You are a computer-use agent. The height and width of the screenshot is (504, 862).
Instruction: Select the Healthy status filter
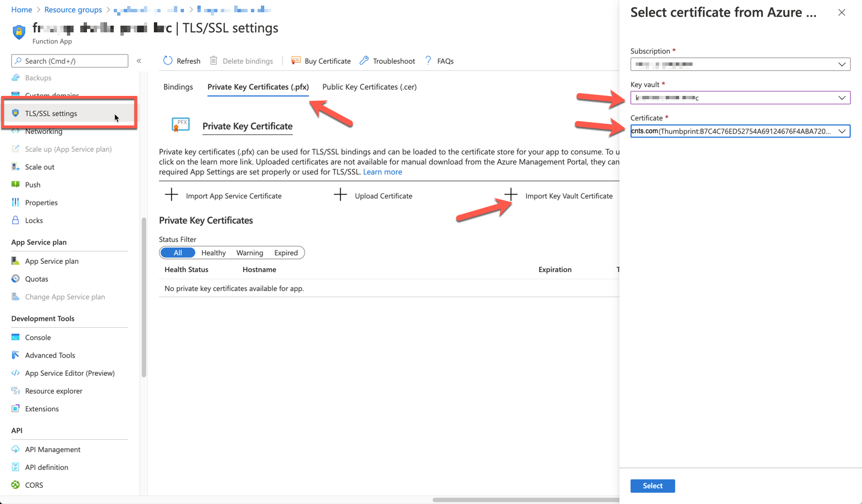click(x=214, y=253)
